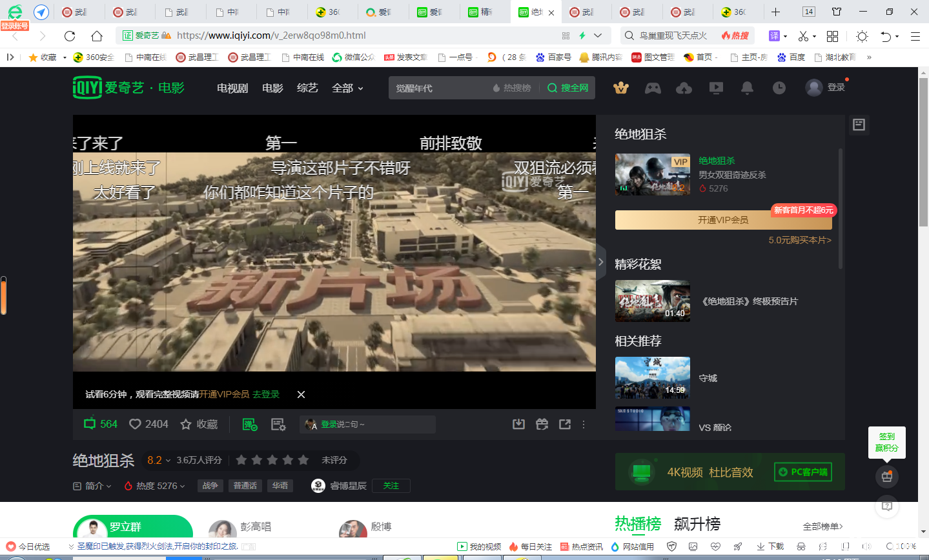Open browser main menu hamburger icon

click(x=915, y=36)
